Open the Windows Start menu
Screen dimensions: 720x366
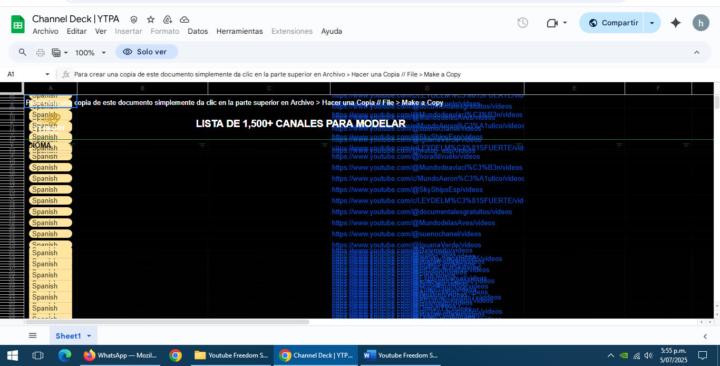12,355
